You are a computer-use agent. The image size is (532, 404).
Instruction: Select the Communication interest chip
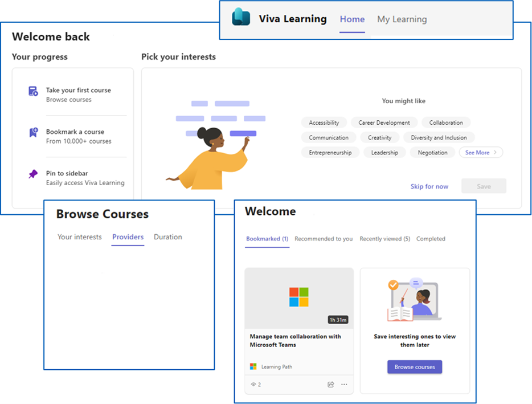pyautogui.click(x=329, y=137)
